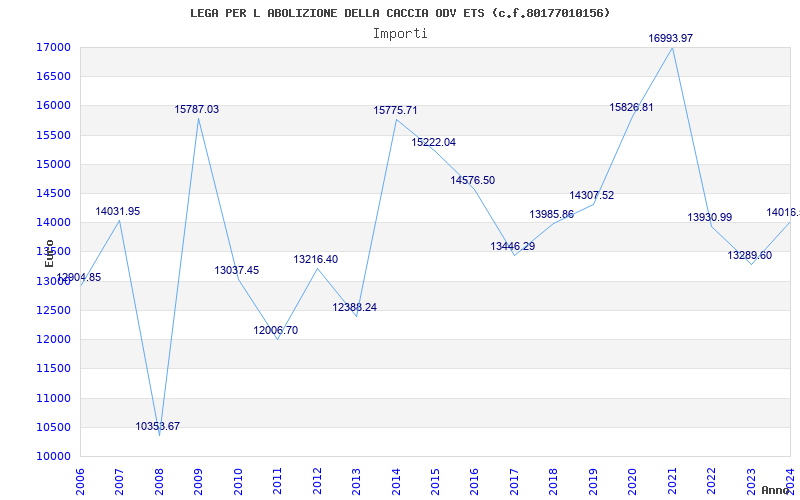Click the y-axis value 11000
The height and width of the screenshot is (500, 800).
[53, 398]
